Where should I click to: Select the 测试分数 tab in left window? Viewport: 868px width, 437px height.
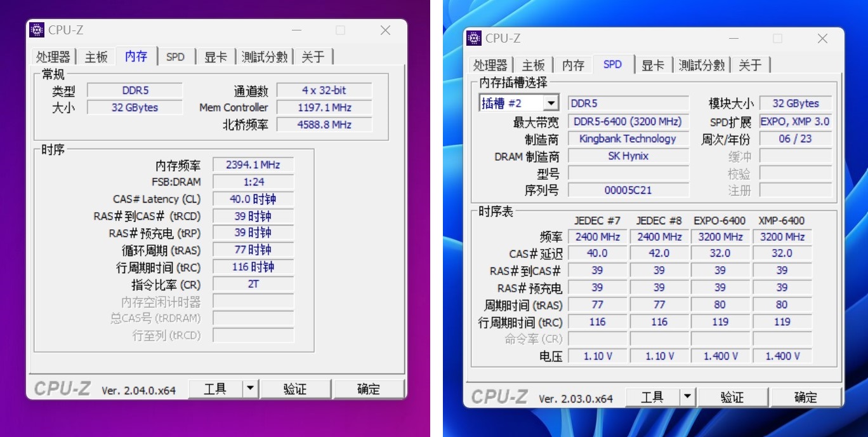(264, 57)
